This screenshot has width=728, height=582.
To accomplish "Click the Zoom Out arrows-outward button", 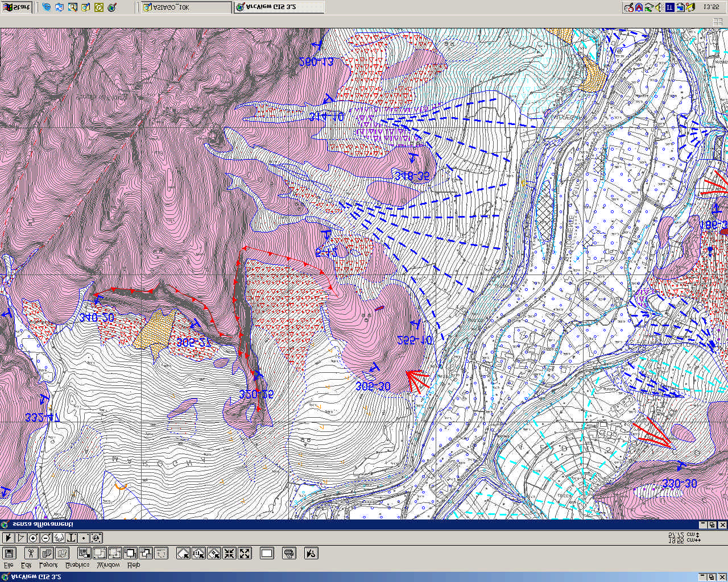I will tap(245, 553).
